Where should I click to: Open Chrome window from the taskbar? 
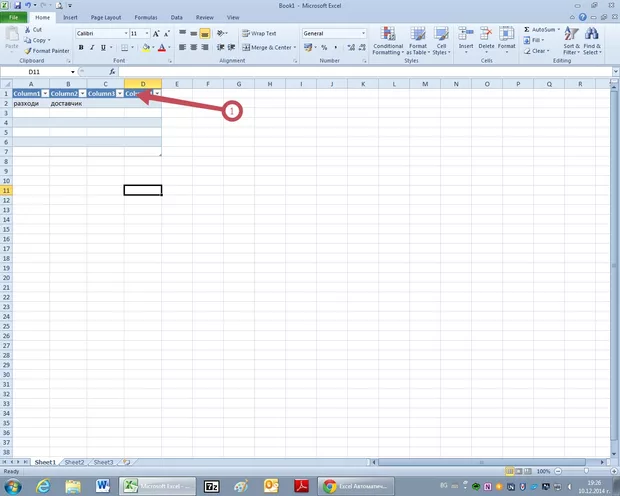tap(355, 486)
